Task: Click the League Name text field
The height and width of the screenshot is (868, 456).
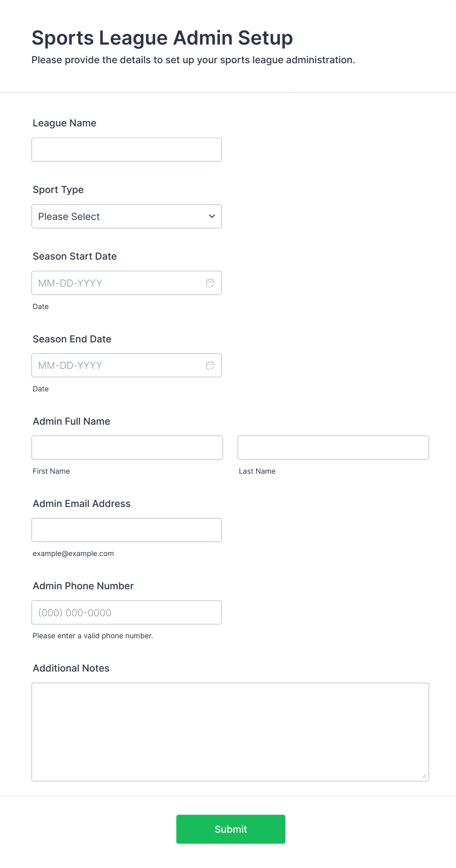Action: (x=127, y=150)
